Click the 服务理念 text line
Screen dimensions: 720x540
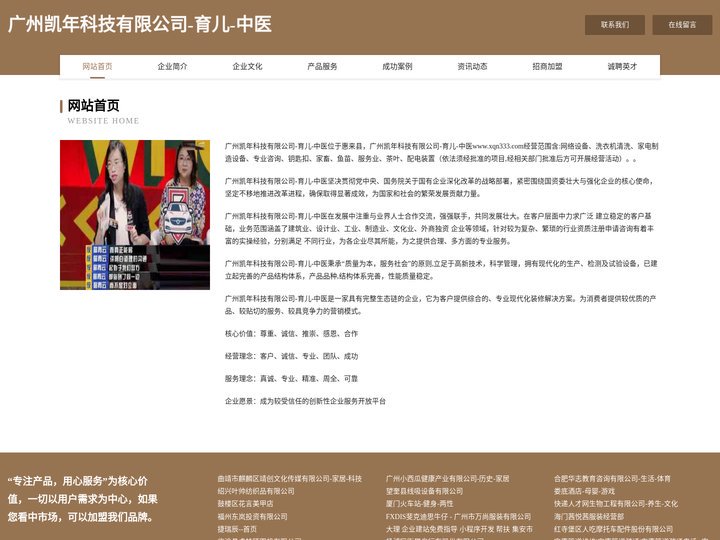(x=291, y=379)
